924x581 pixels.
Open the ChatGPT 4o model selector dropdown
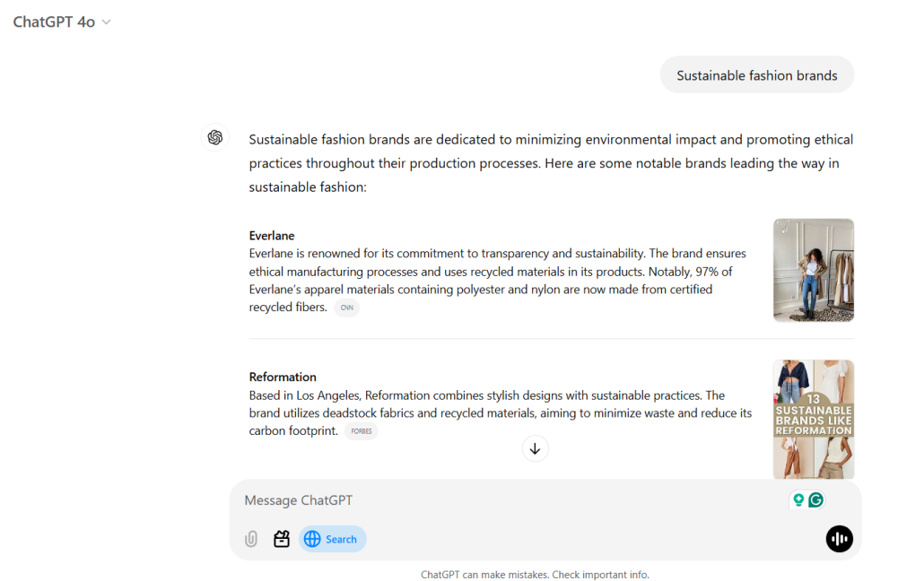[x=62, y=22]
